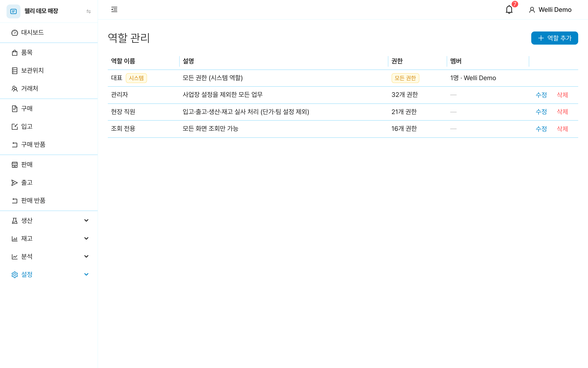Expand the 분석 submenu chevron
The width and height of the screenshot is (588, 368).
(x=86, y=256)
